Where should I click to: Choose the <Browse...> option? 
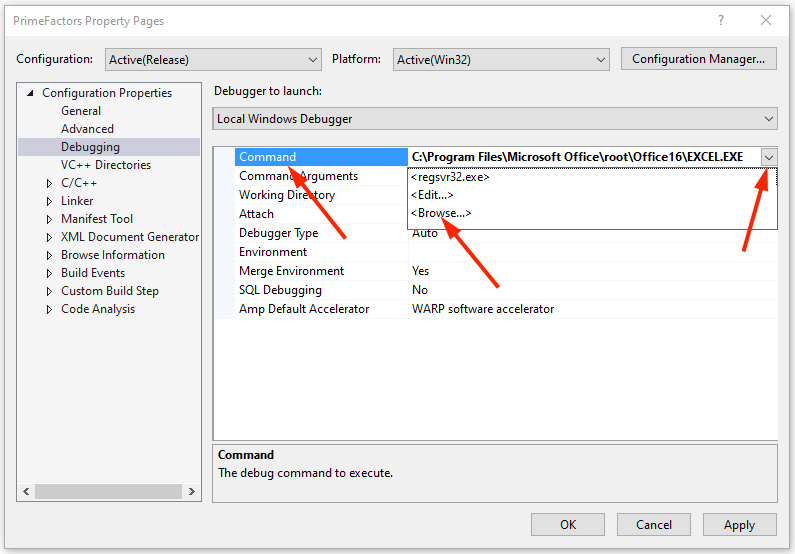click(x=441, y=213)
